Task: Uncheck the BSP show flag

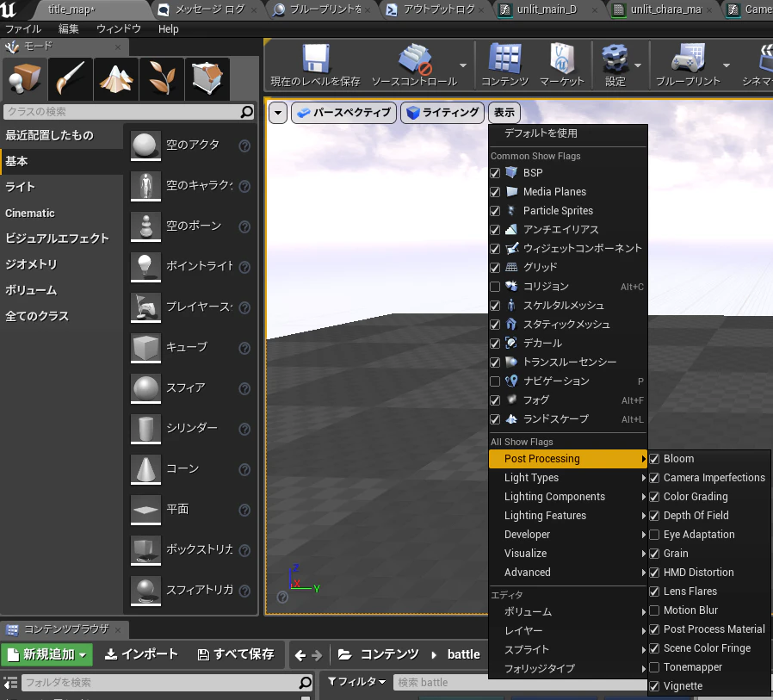Action: [495, 173]
